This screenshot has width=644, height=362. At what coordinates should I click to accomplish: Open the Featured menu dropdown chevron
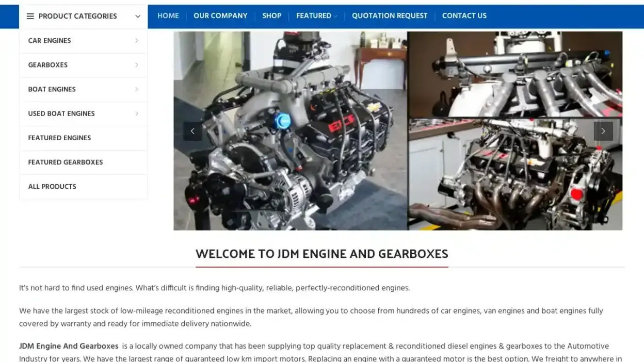click(x=335, y=16)
